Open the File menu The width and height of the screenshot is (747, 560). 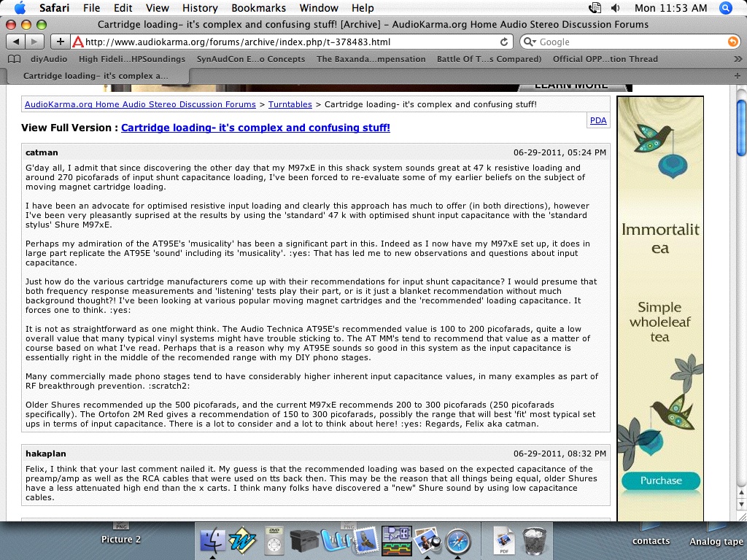[91, 7]
